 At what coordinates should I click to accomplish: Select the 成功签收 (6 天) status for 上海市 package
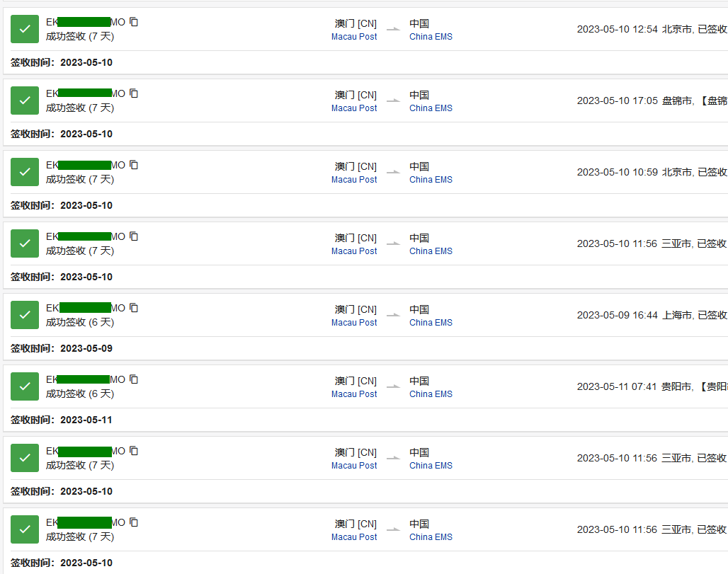click(x=80, y=322)
